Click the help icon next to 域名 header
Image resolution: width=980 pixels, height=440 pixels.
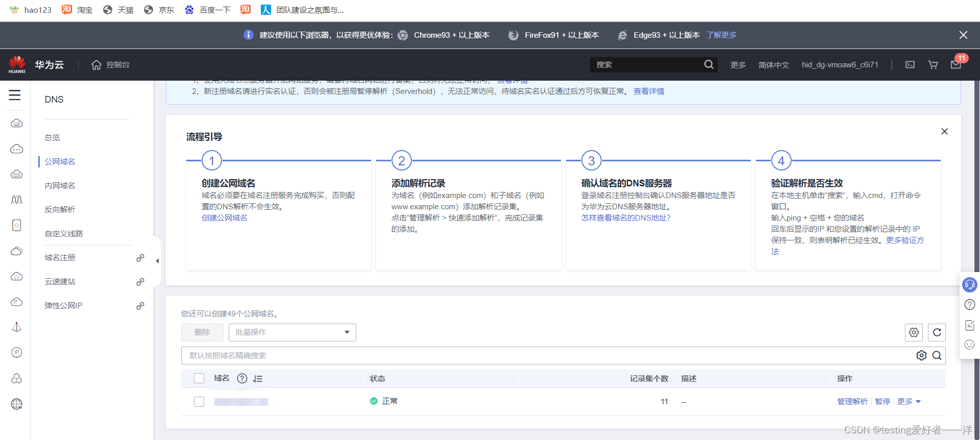(242, 378)
